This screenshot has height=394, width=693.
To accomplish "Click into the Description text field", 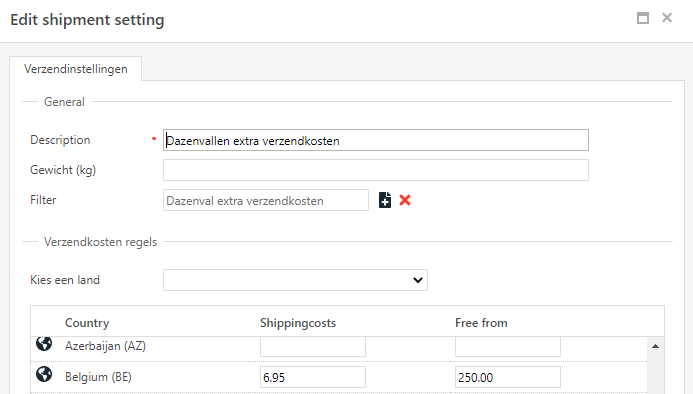I will click(x=376, y=140).
